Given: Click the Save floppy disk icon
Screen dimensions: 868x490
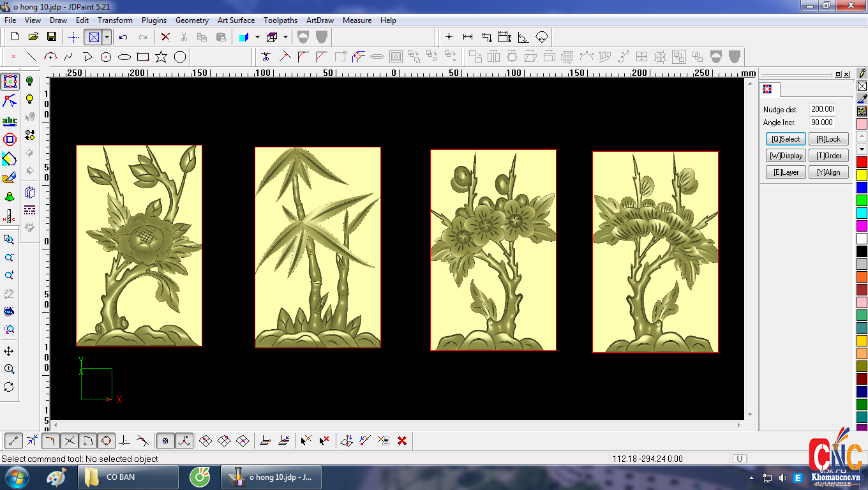Looking at the screenshot, I should pos(52,37).
